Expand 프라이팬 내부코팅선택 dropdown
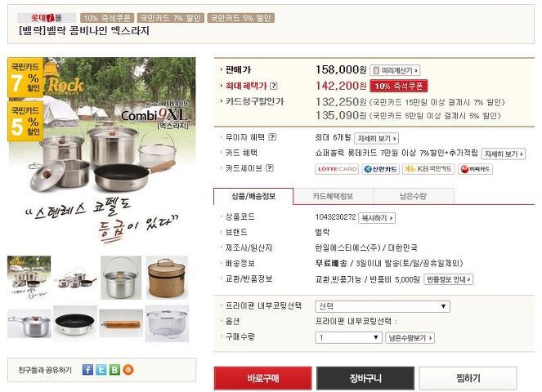Image resolution: width=542 pixels, height=392 pixels. [383, 306]
